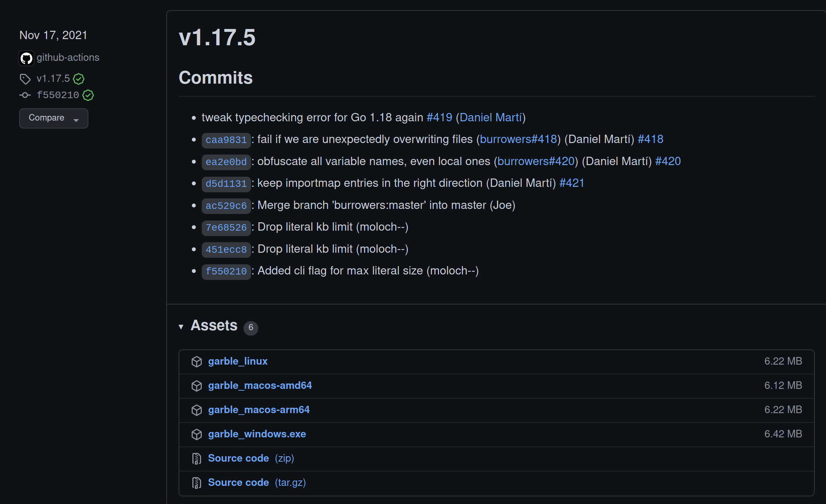Open Daniel Martí's profile link

coord(492,117)
